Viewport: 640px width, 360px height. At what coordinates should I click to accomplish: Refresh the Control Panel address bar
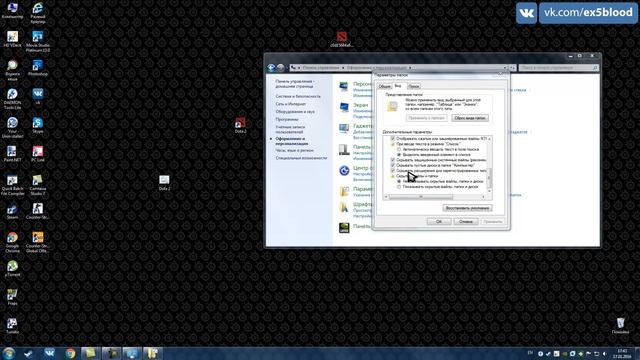tap(513, 68)
